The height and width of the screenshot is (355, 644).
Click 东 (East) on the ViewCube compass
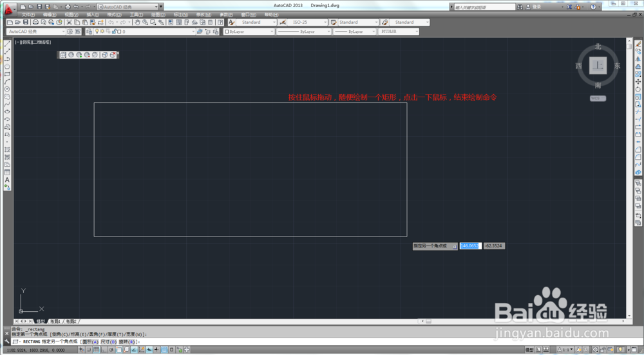[x=617, y=66]
